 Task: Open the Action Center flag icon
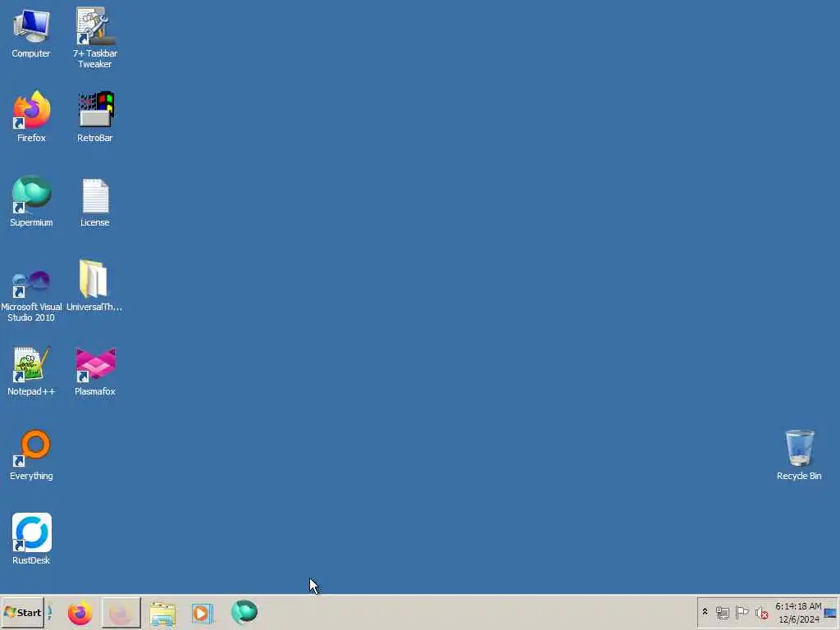coord(742,612)
